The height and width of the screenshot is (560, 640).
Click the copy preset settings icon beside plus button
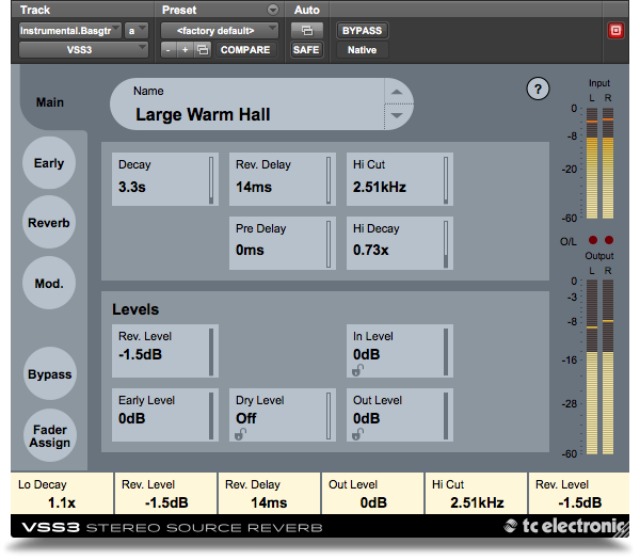point(202,50)
